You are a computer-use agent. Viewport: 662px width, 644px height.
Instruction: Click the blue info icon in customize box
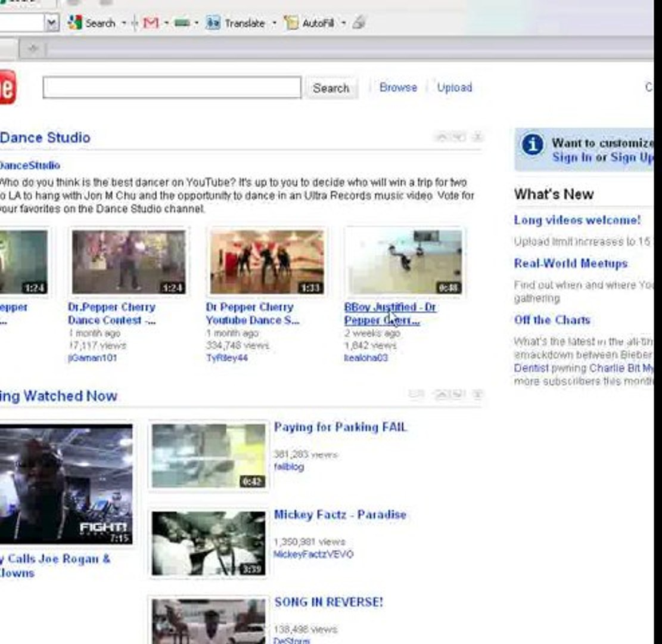click(532, 145)
